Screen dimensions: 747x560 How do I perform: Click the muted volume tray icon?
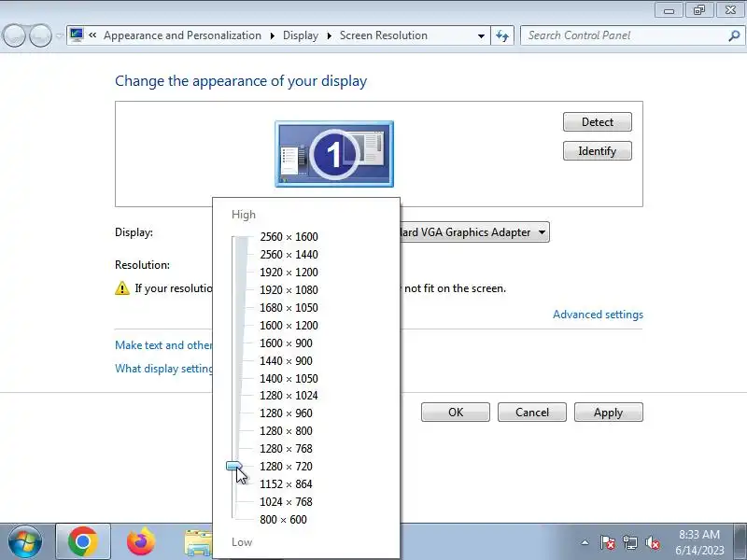pyautogui.click(x=652, y=542)
